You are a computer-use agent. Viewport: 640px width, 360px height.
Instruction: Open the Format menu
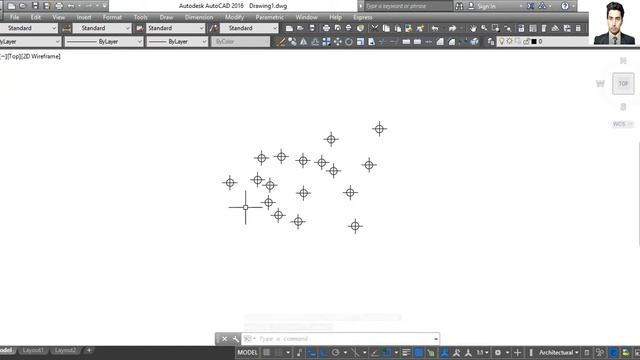(112, 17)
